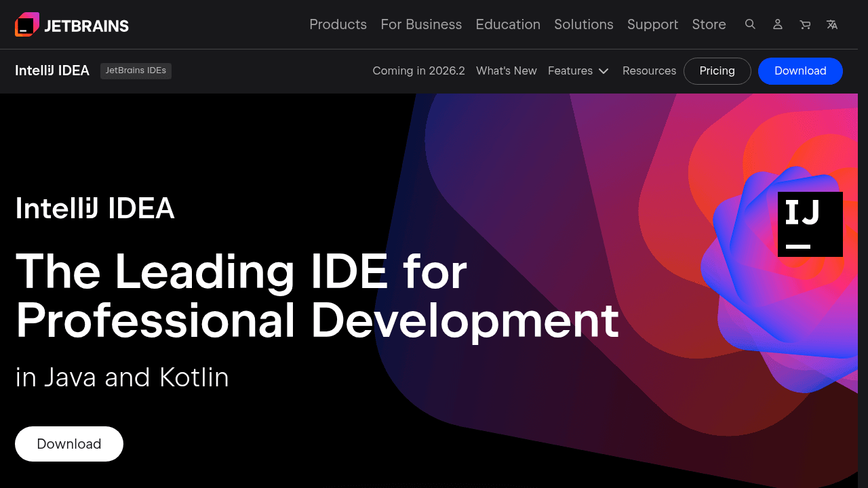Click the "in Java and Kotlin" text

pos(122,378)
